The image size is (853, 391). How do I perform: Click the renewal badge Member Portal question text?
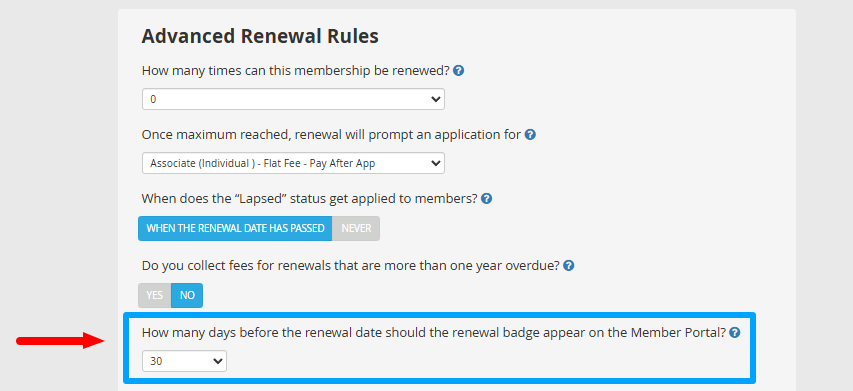434,333
